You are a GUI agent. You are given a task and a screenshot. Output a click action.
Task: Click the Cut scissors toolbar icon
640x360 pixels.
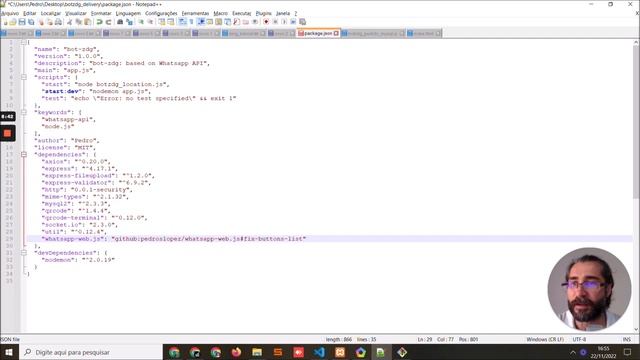69,22
